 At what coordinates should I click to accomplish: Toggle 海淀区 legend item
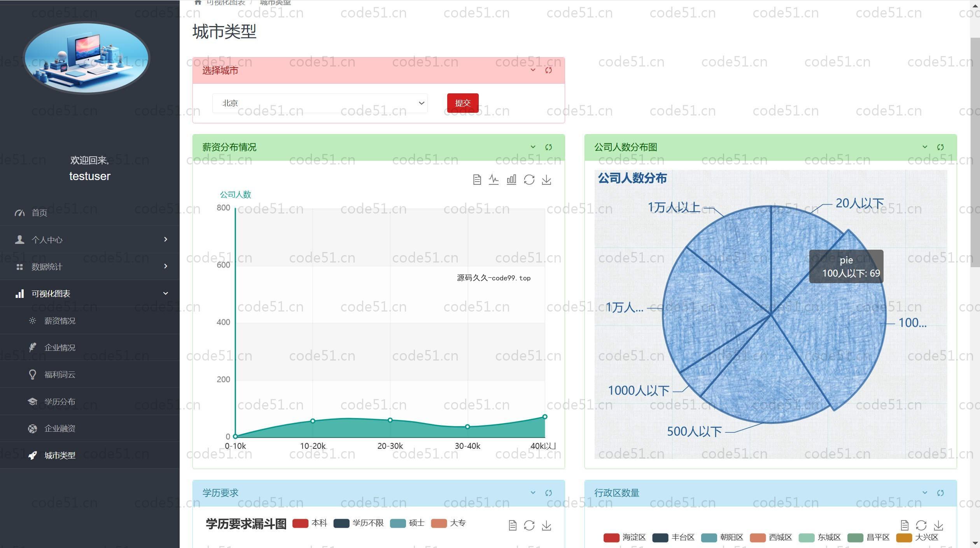[x=625, y=537]
